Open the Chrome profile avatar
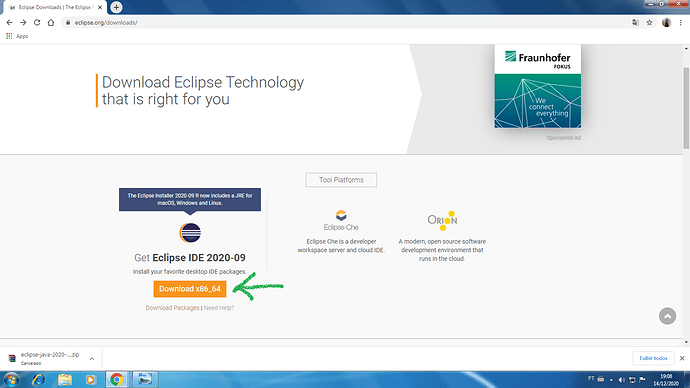 [x=666, y=22]
